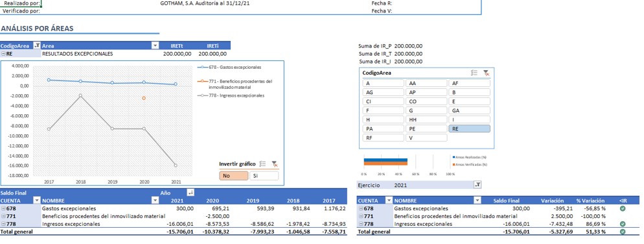
Task: Toggle multi-select in the Invertir gráfico slicer
Action: 263,164
